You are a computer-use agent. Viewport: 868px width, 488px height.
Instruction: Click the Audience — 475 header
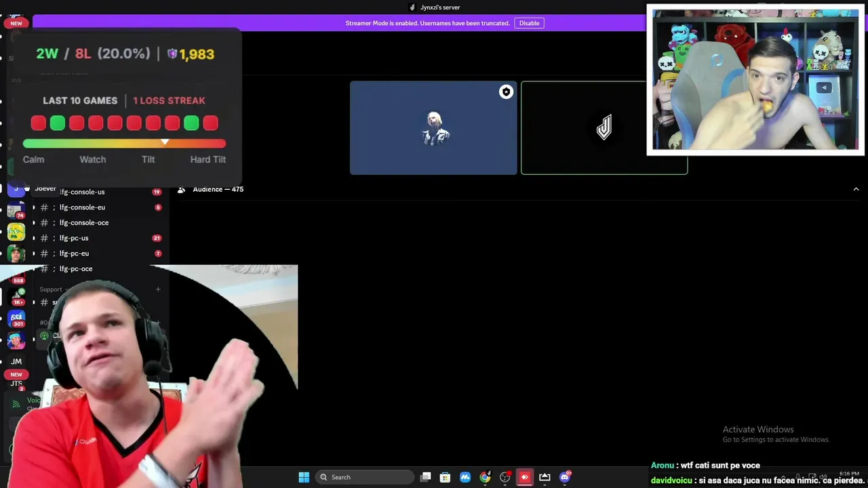click(x=218, y=189)
